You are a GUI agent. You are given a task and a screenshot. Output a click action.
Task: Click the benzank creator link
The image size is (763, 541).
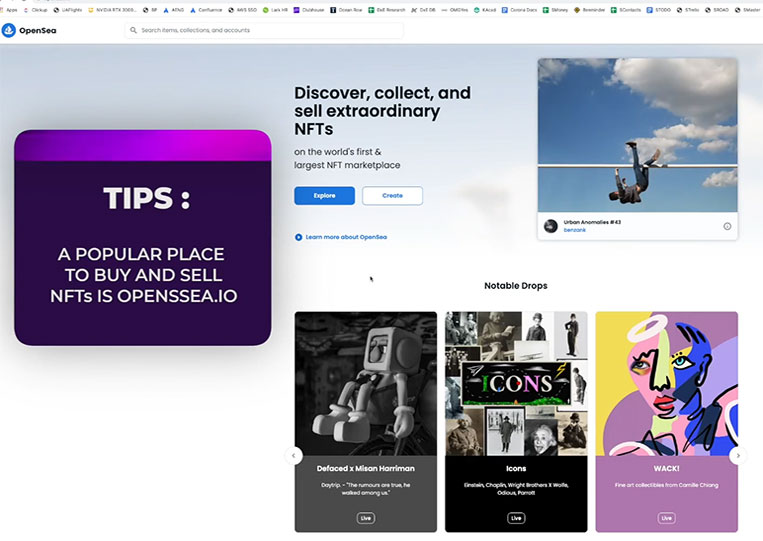[574, 230]
